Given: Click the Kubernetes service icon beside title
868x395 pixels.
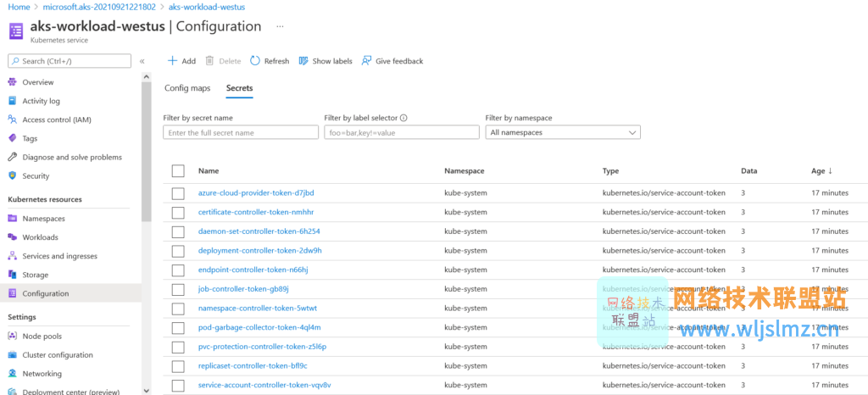Looking at the screenshot, I should tap(16, 31).
